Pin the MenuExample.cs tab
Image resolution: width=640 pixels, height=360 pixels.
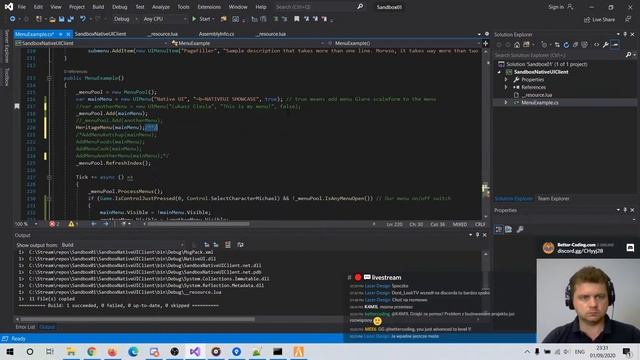(61, 34)
